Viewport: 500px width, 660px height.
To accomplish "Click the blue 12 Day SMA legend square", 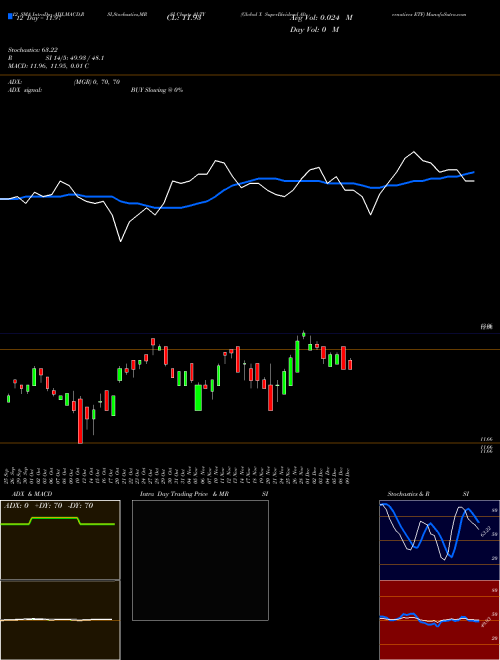I will 10,16.
